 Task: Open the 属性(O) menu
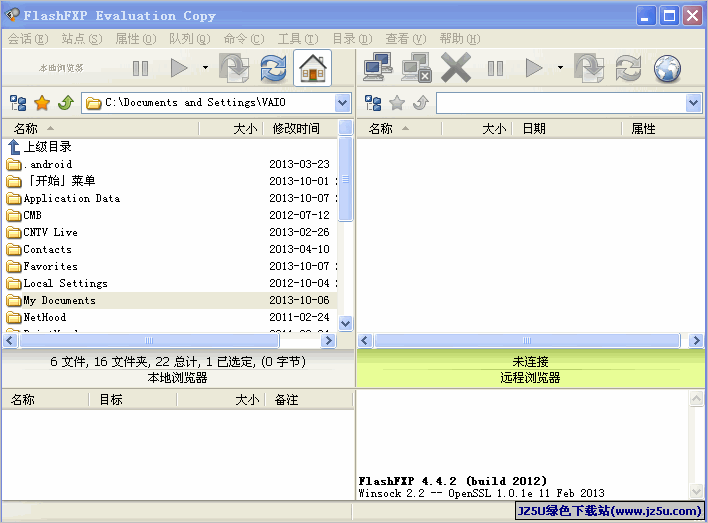[x=136, y=39]
